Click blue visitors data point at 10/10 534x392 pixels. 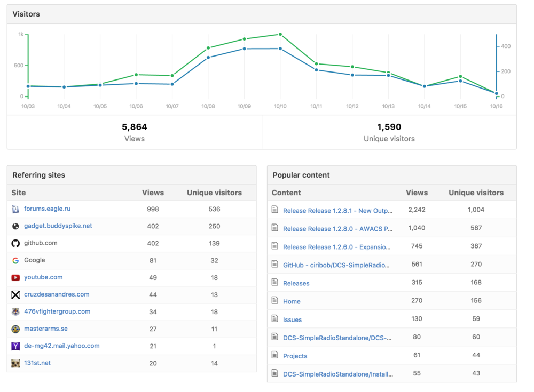click(280, 49)
